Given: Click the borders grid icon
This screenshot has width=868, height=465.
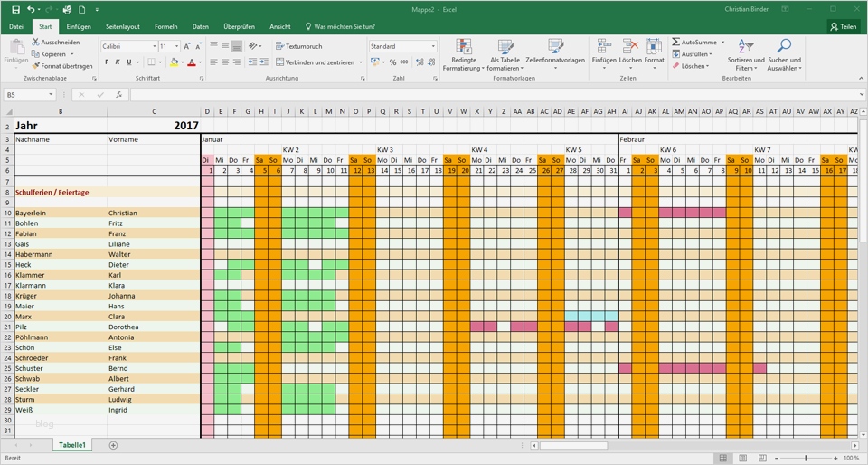Looking at the screenshot, I should click(151, 62).
